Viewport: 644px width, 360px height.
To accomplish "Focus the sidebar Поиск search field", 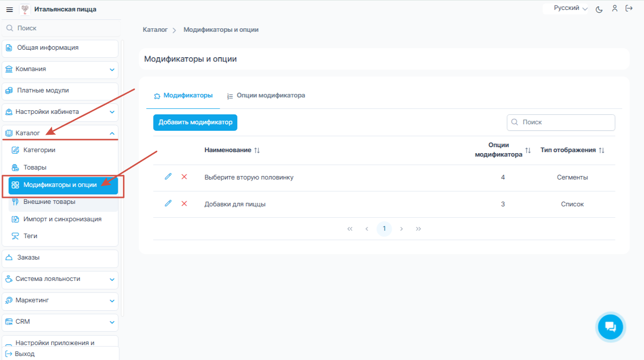I will (x=61, y=28).
